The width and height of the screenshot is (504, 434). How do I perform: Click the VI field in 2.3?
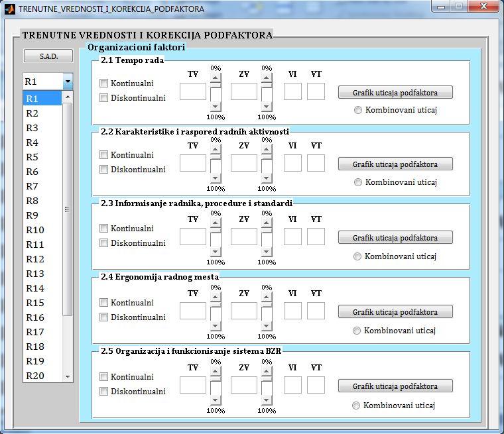[x=292, y=237]
